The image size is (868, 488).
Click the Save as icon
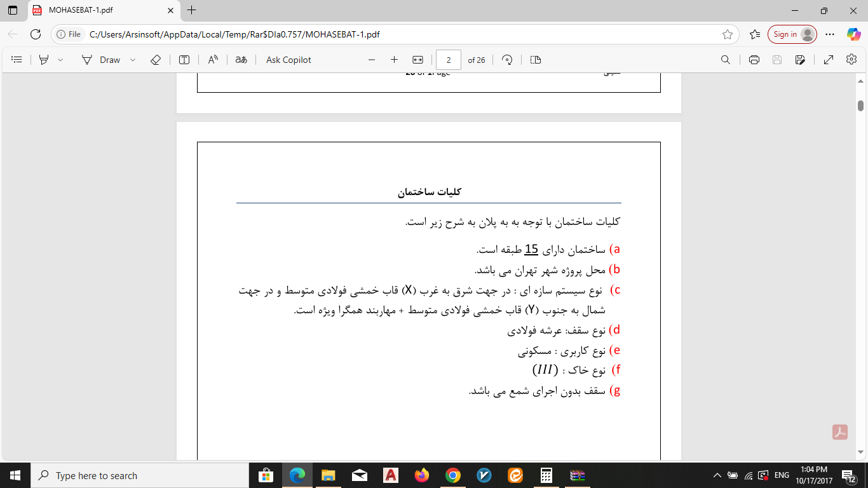coord(800,60)
